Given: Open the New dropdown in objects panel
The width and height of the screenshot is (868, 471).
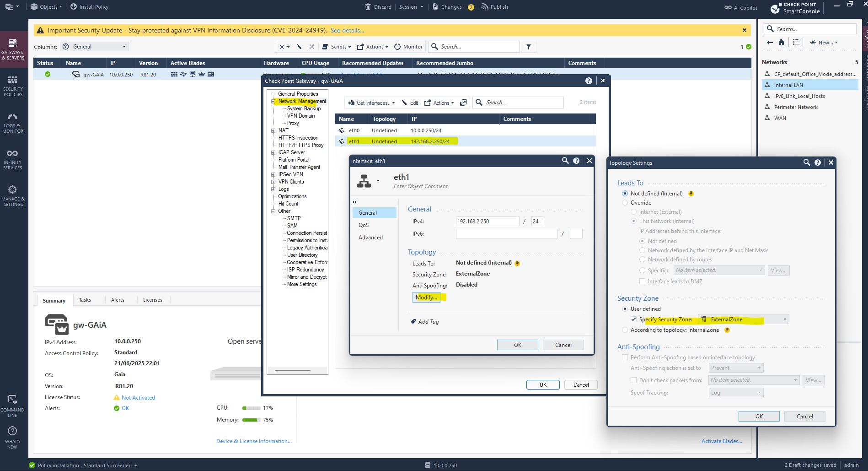Looking at the screenshot, I should click(x=824, y=43).
